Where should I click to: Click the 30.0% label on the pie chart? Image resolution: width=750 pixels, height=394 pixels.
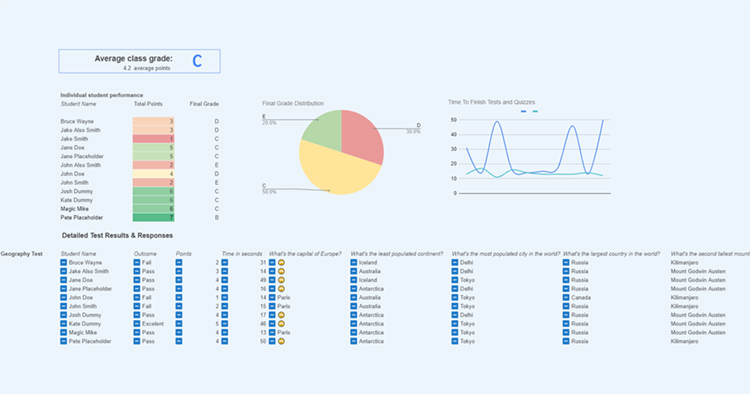pyautogui.click(x=413, y=131)
